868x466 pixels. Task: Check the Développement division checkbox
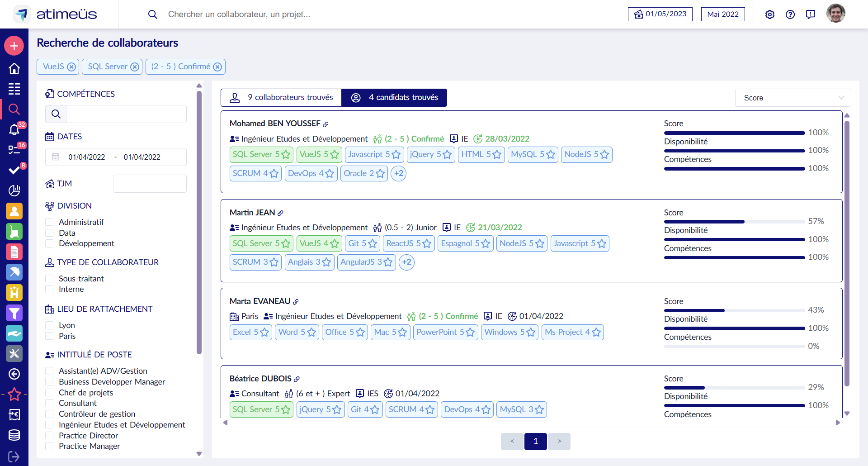tap(50, 243)
